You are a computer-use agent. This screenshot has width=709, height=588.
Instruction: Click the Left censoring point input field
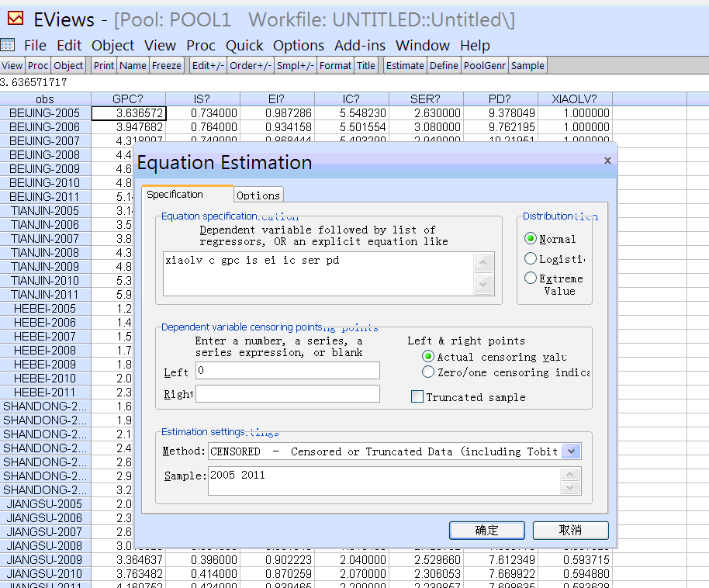(x=287, y=371)
